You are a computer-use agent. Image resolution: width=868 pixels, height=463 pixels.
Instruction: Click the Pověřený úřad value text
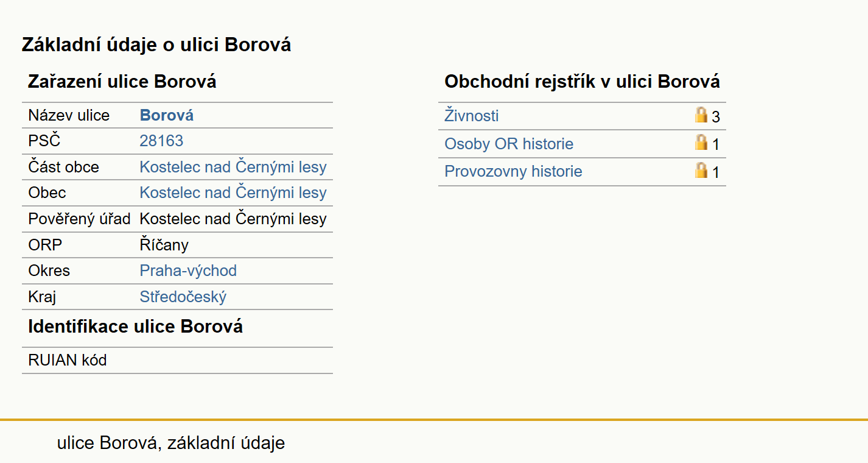233,219
